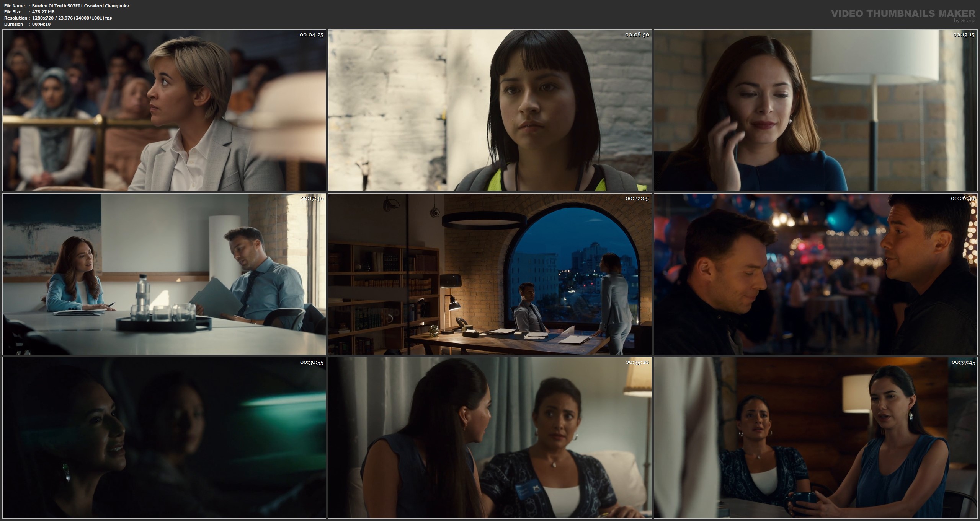Screen dimensions: 980x521
Task: Open the 00:22:05 thumbnail with the arched window
Action: coord(490,274)
